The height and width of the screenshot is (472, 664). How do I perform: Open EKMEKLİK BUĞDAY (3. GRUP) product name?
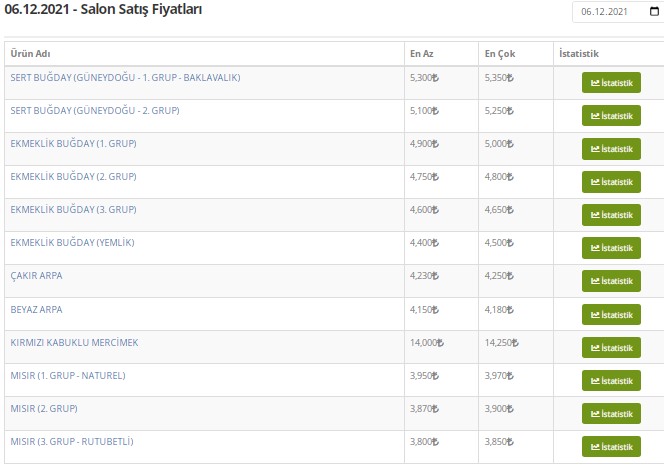73,209
